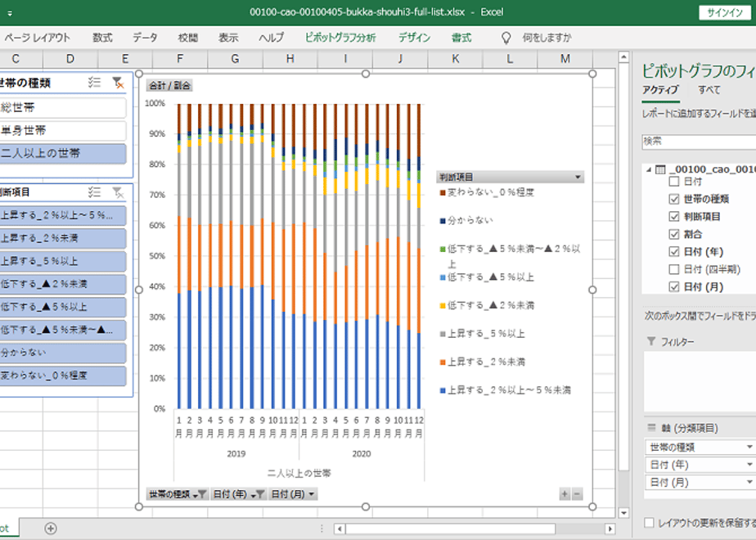Click gray legend marker 上昇する_5%以上
The width and height of the screenshot is (756, 540).
point(443,334)
